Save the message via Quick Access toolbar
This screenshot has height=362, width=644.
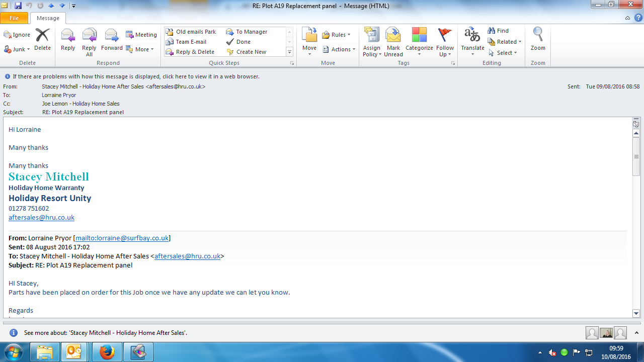coord(18,6)
